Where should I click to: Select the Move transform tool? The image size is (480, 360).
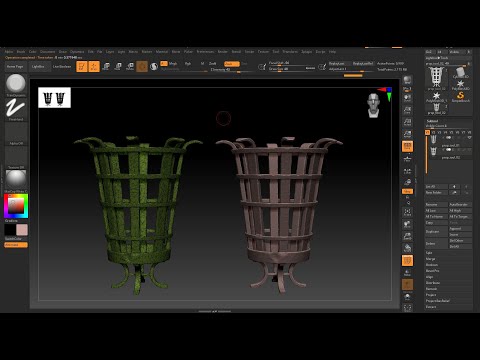click(106, 66)
